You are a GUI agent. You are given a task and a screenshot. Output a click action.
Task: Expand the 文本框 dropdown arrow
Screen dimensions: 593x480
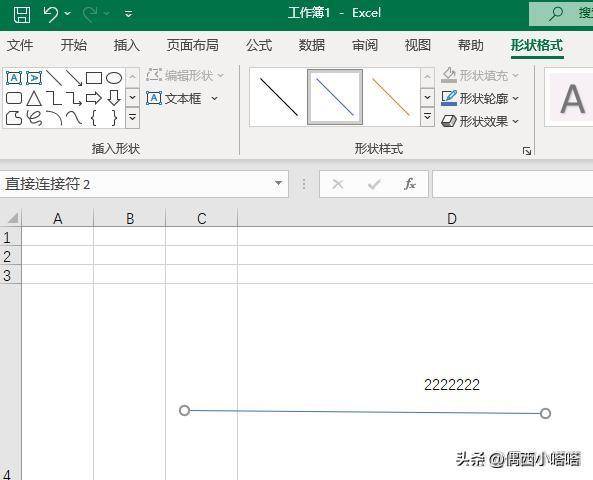[214, 99]
